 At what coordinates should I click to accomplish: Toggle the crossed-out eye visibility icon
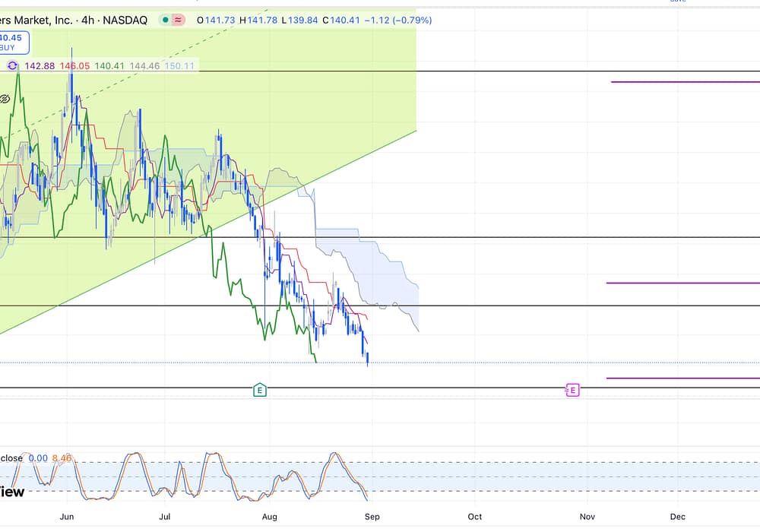(4, 99)
